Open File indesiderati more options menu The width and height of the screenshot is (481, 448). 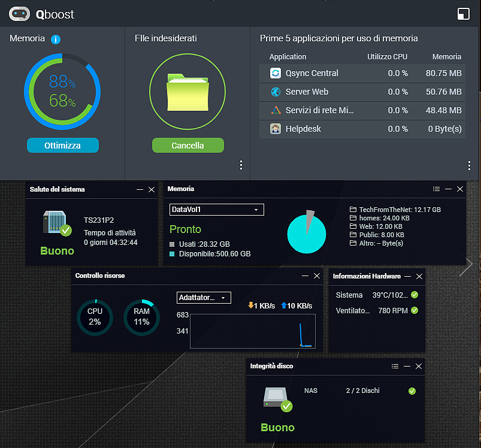click(x=241, y=165)
